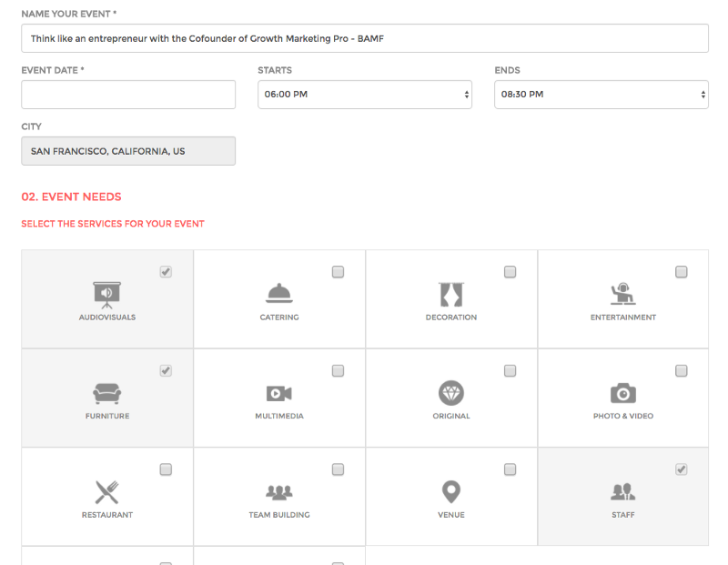
Task: Click the 'RESTAURANT' text label
Action: (x=107, y=515)
